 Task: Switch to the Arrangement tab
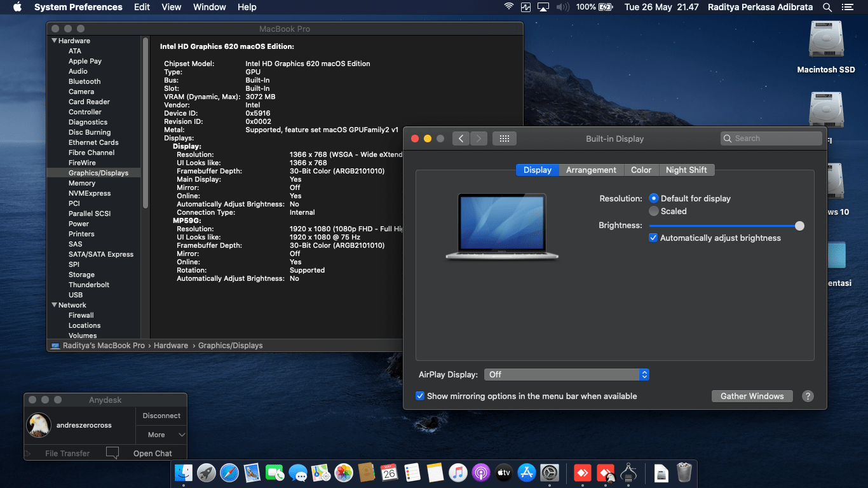[x=591, y=170]
